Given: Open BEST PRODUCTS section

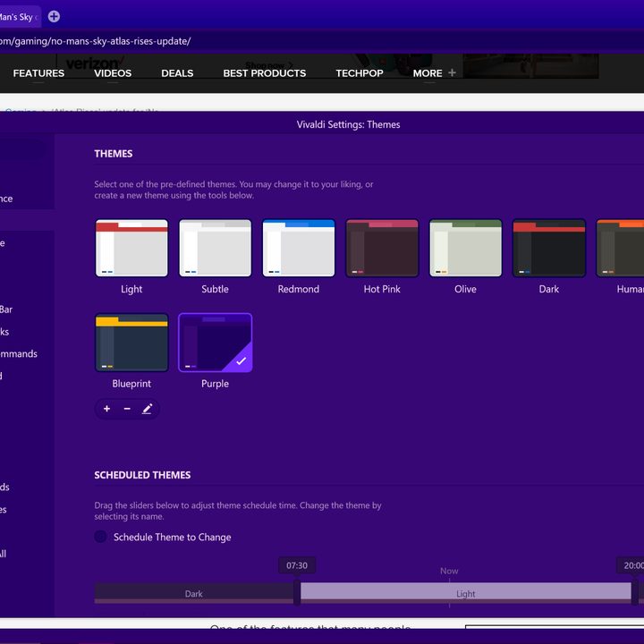Looking at the screenshot, I should tap(265, 73).
